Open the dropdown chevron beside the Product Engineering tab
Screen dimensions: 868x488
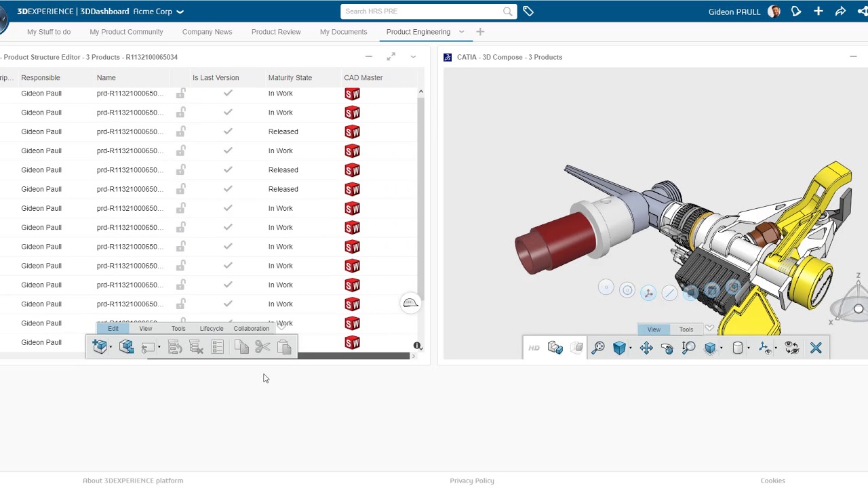click(x=461, y=32)
